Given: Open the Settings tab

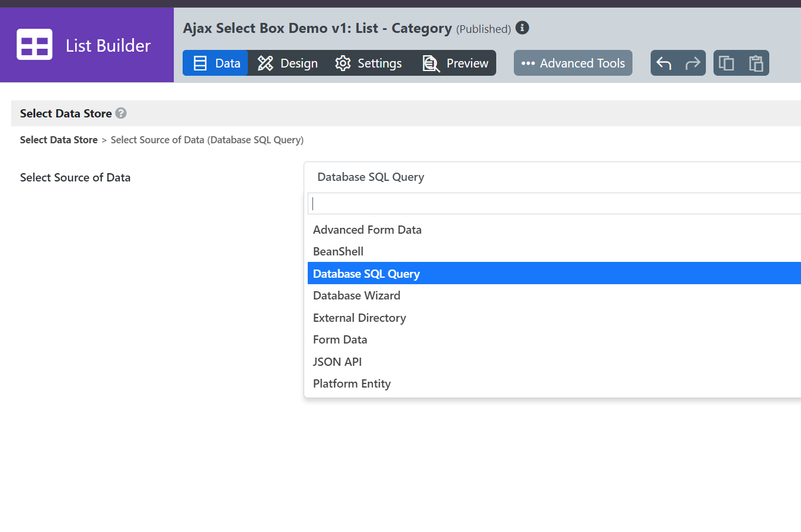Looking at the screenshot, I should click(x=368, y=63).
